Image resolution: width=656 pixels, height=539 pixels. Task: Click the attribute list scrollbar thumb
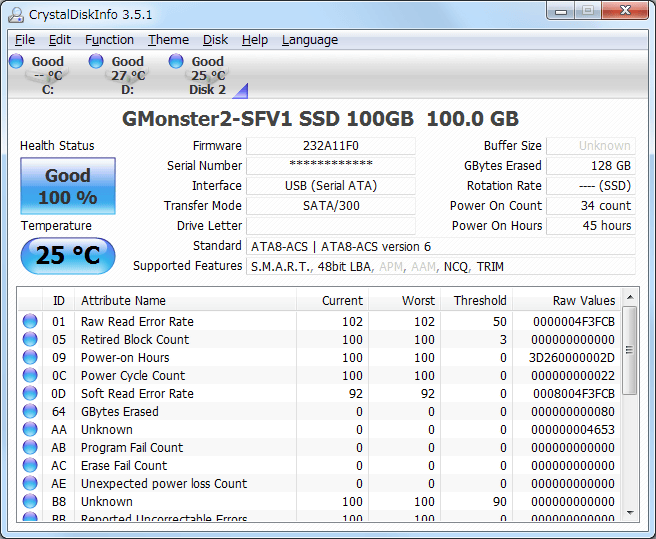tap(630, 350)
